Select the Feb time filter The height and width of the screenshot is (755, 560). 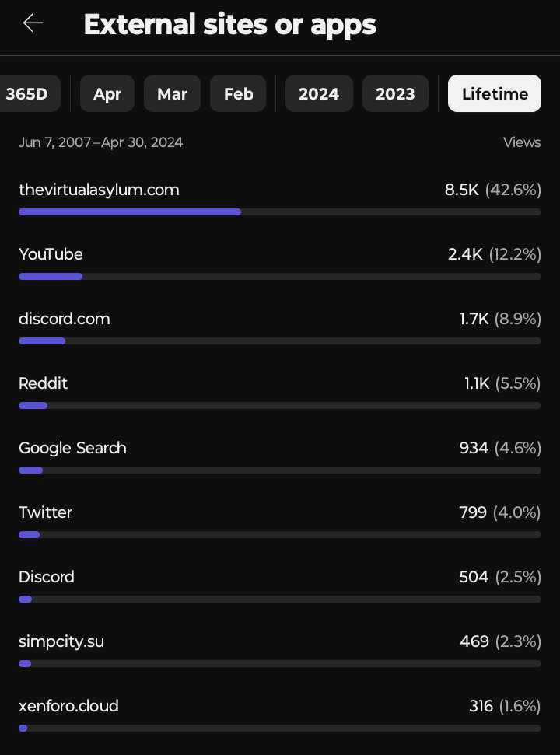(x=238, y=93)
